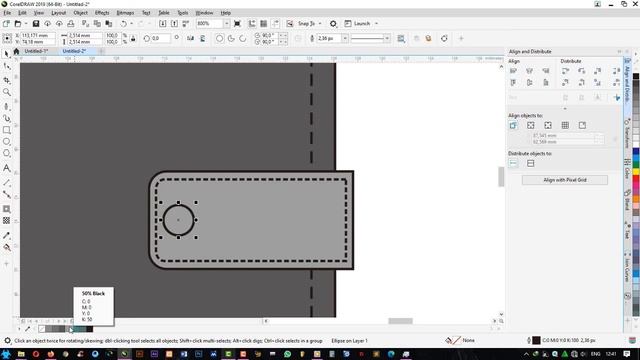Select the Crop tool

[x=7, y=80]
